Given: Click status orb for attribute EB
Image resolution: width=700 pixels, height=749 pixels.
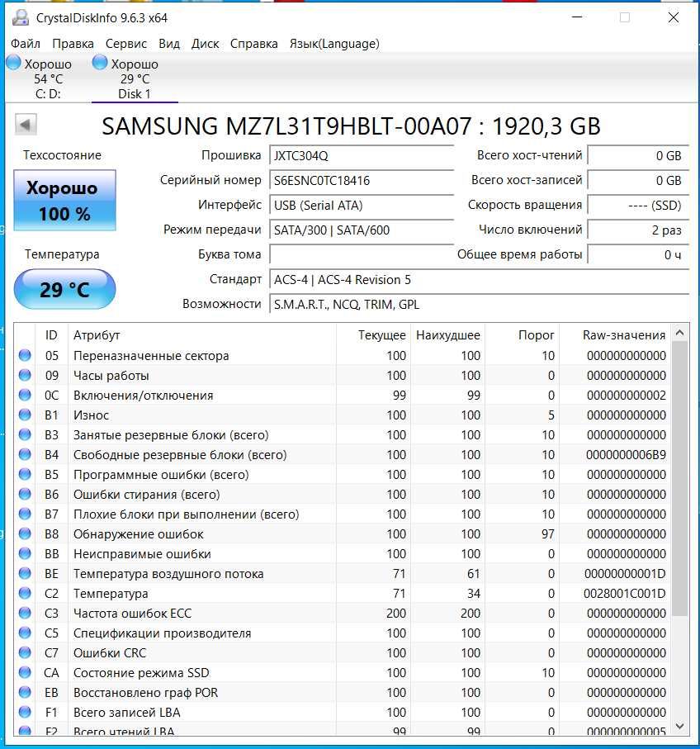Looking at the screenshot, I should tap(25, 693).
